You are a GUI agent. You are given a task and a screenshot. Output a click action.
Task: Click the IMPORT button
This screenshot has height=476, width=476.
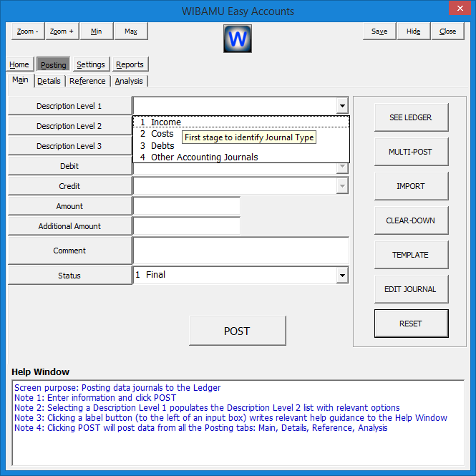[411, 186]
